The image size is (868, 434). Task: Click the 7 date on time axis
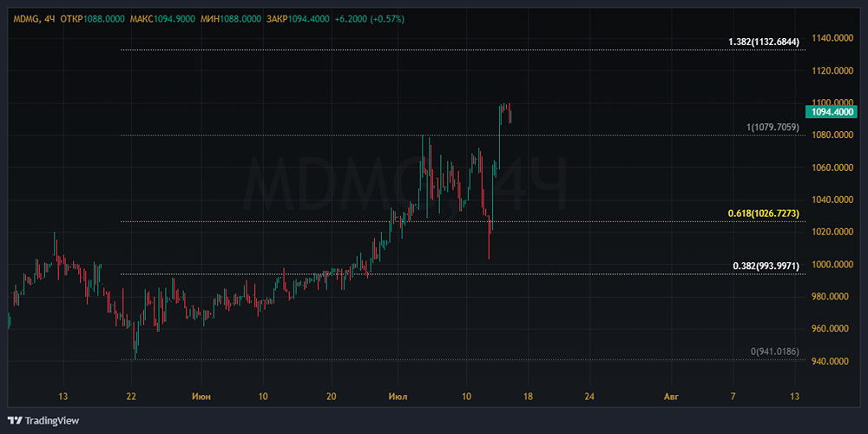pos(733,397)
